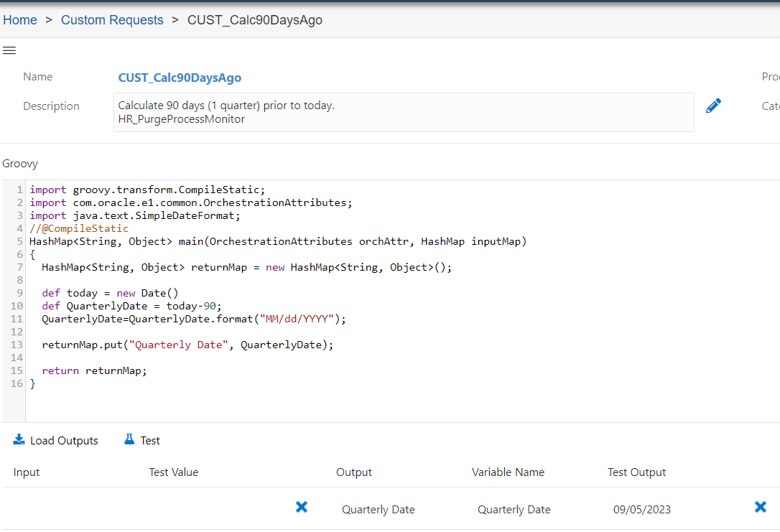Click the 09/05/2023 test output value

(x=641, y=510)
